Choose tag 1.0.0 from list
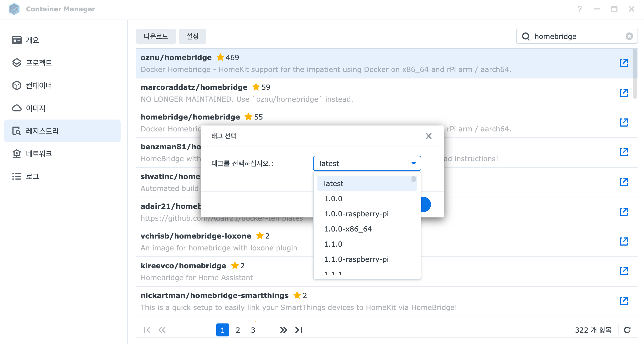Screen dimensions: 644x344 [367, 199]
